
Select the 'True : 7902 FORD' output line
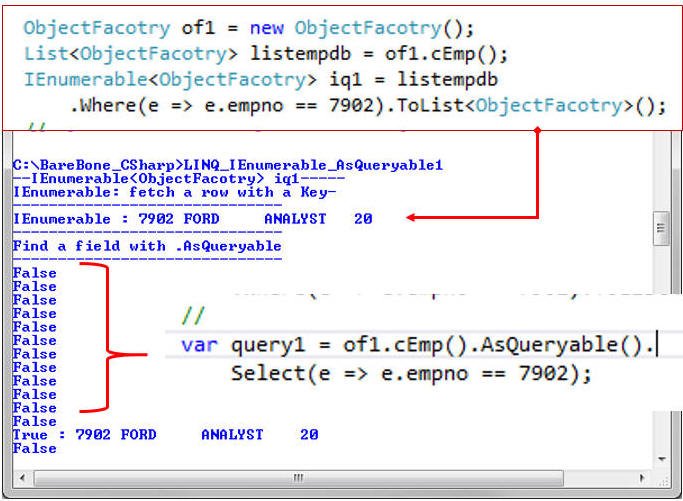(x=165, y=435)
